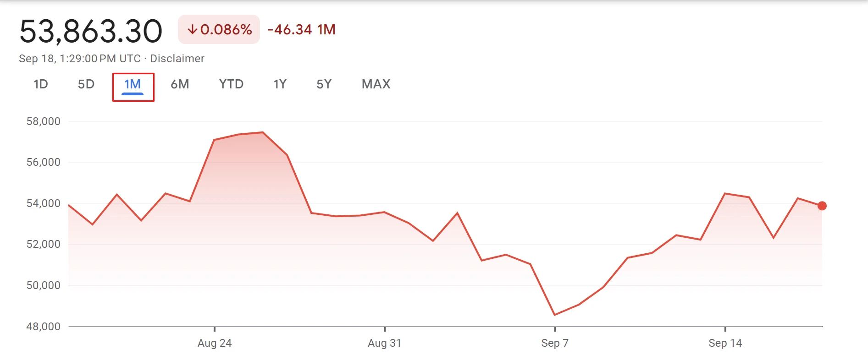Click the Sep 14 axis date marker
This screenshot has height=355, width=868.
(x=725, y=343)
